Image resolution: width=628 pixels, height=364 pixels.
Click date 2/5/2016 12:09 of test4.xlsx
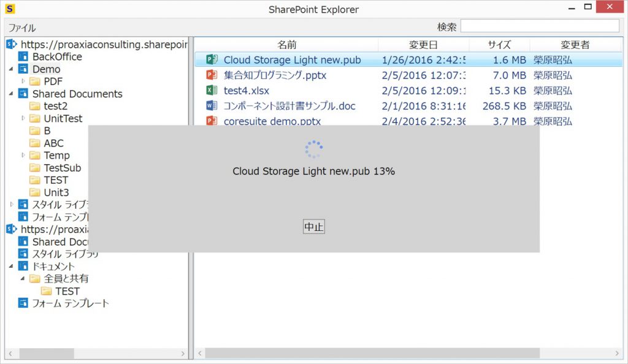(x=424, y=91)
